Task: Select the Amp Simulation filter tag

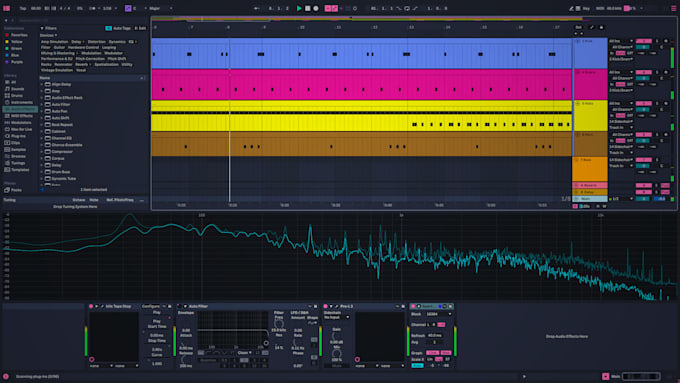Action: pyautogui.click(x=54, y=42)
